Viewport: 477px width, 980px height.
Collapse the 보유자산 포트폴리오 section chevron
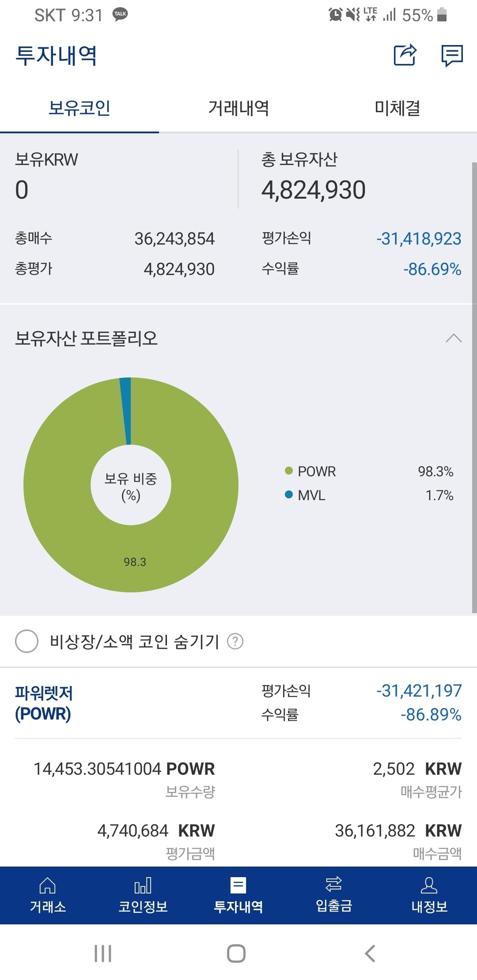click(454, 338)
